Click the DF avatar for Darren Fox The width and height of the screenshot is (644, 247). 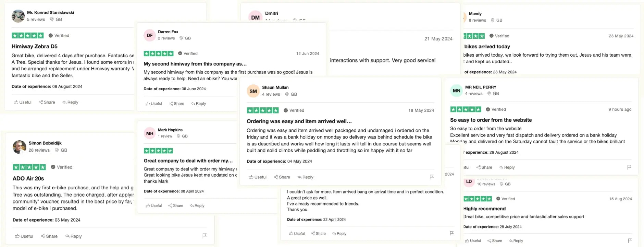[150, 35]
